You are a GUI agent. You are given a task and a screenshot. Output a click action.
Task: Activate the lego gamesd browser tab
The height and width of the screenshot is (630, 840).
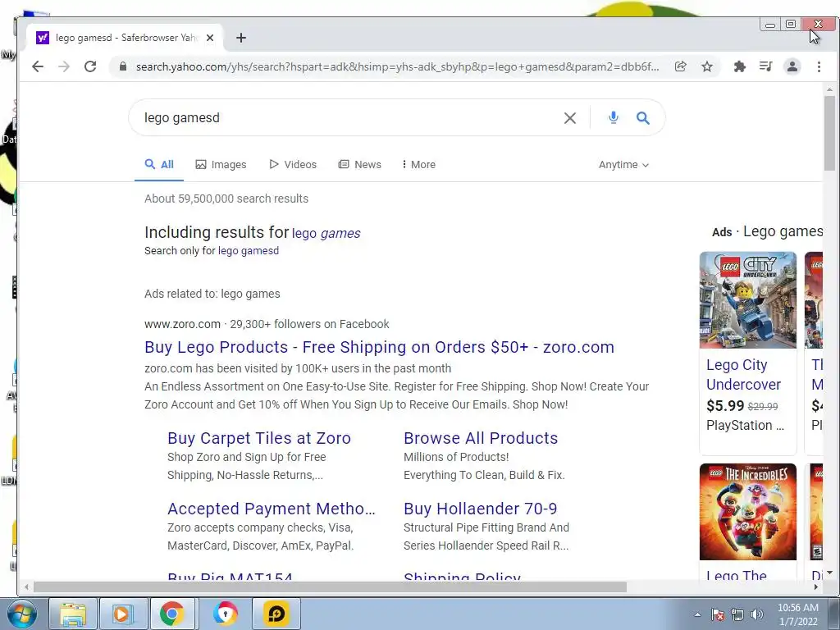pos(126,38)
